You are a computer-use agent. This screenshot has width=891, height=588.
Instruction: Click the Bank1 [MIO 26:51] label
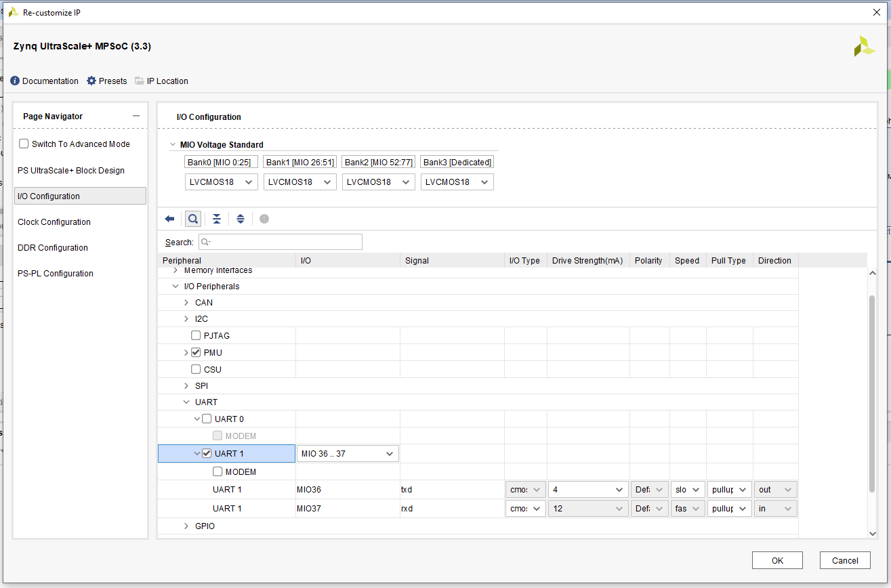300,163
